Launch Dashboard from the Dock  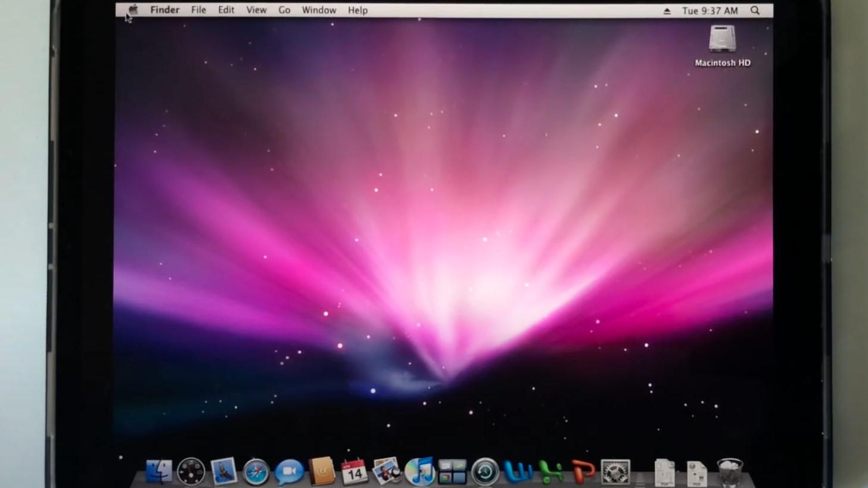191,472
